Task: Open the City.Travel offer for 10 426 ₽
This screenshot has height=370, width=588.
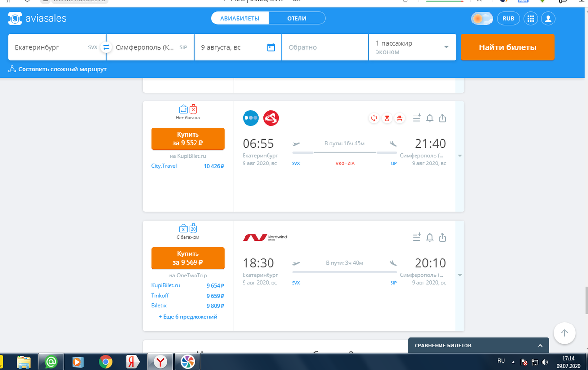Action: [188, 166]
